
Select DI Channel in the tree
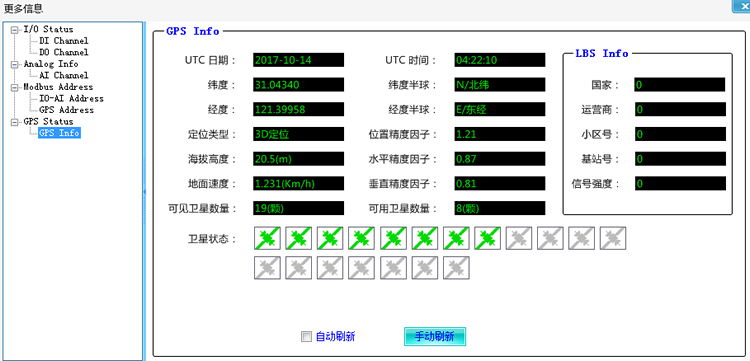[64, 41]
